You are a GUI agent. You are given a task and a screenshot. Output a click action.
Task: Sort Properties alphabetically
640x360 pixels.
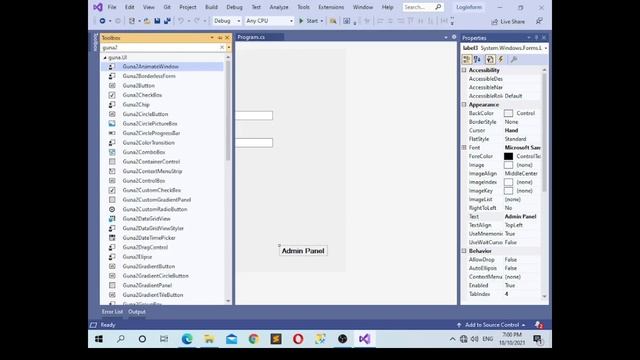click(477, 60)
